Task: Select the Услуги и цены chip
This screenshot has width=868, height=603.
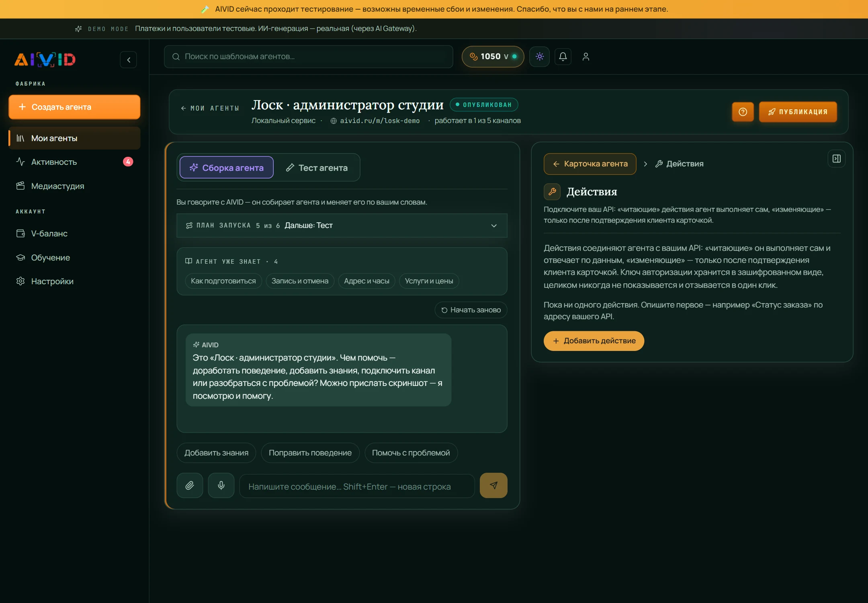Action: pos(429,281)
